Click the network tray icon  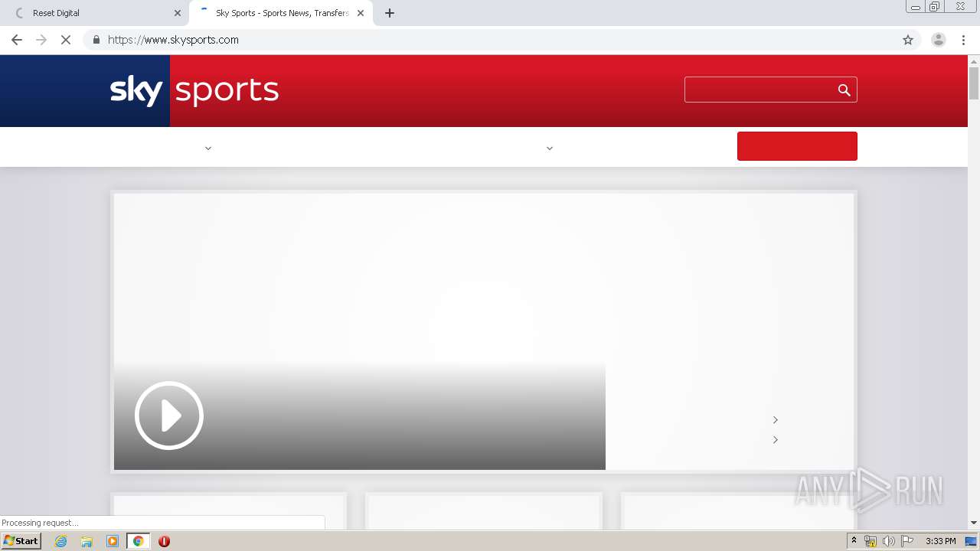pos(871,541)
